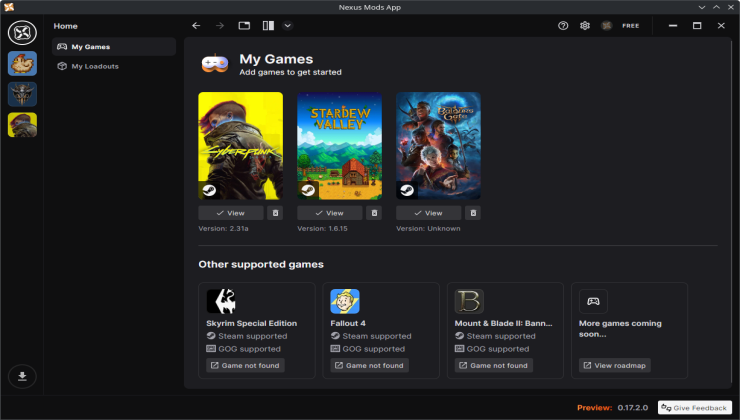Open the Baldur's Gate 3 icon in sidebar

22,94
